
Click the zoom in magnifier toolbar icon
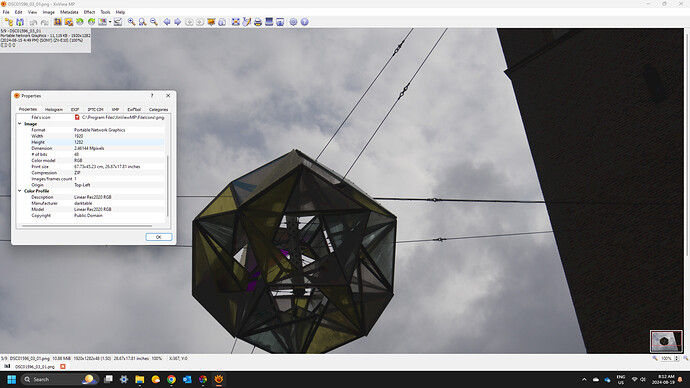(131, 22)
